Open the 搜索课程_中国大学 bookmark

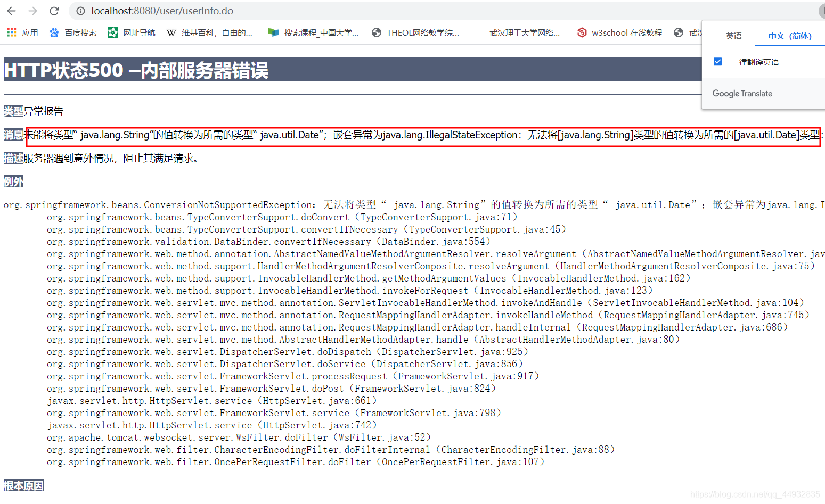314,32
